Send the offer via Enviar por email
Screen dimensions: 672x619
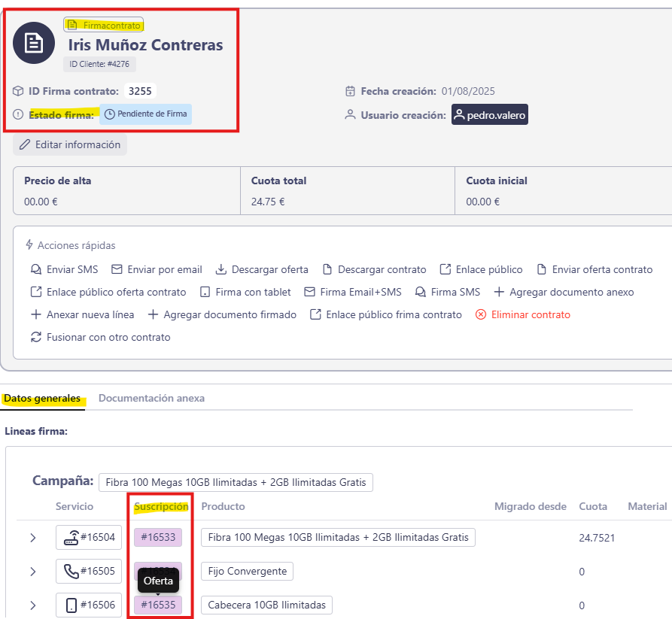(157, 269)
